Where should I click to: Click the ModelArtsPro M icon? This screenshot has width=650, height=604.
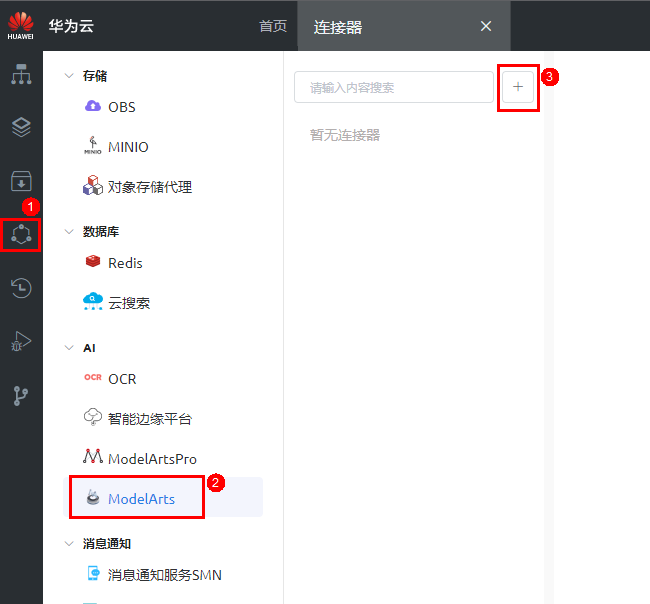tap(93, 456)
